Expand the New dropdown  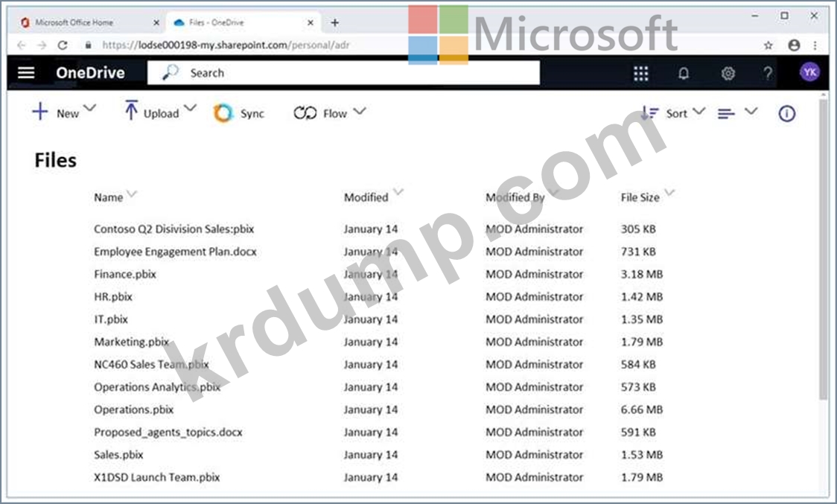90,109
